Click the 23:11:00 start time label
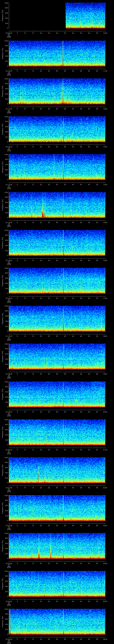The height and width of the screenshot is (644, 114). [9, 109]
